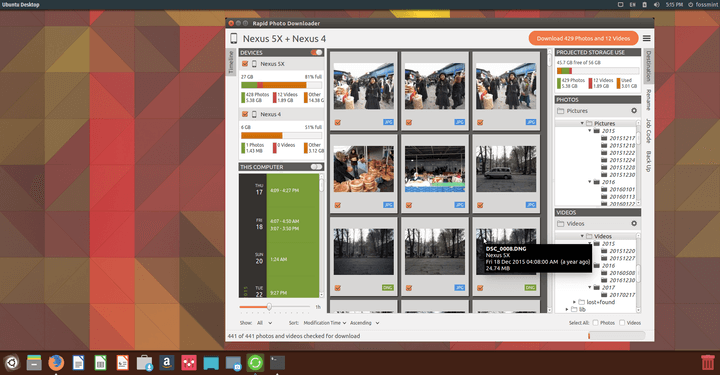Open Ubuntu Software from the dock
The width and height of the screenshot is (720, 375).
144,363
